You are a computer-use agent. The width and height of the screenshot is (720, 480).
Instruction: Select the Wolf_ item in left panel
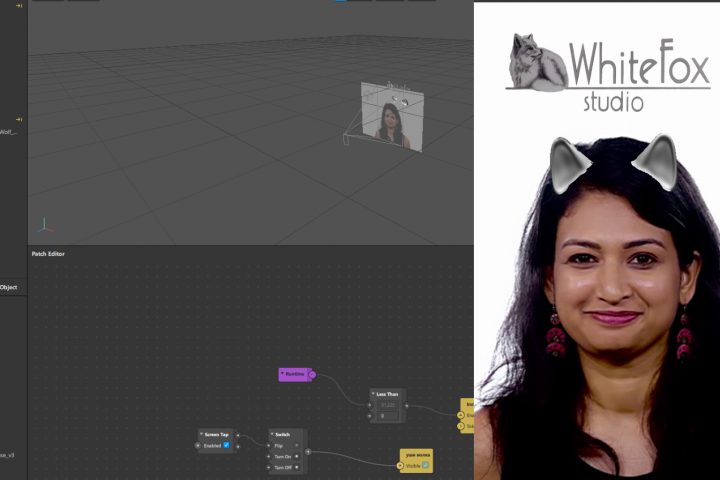[9, 132]
